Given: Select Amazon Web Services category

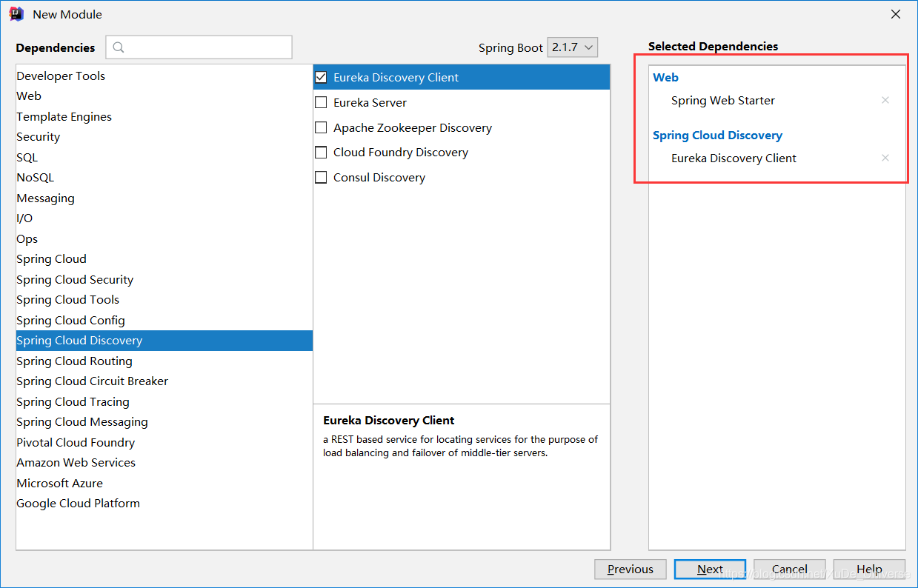Looking at the screenshot, I should pyautogui.click(x=164, y=462).
